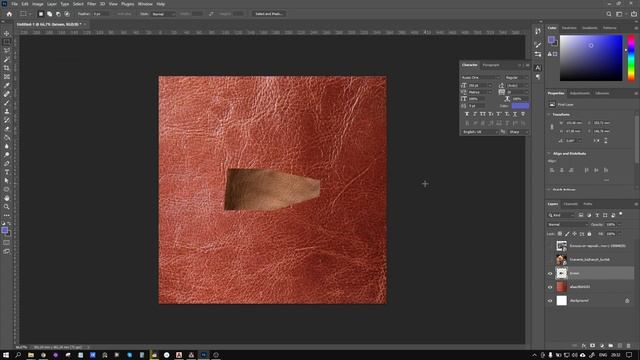Open the language dropdown in Character panel

(480, 132)
